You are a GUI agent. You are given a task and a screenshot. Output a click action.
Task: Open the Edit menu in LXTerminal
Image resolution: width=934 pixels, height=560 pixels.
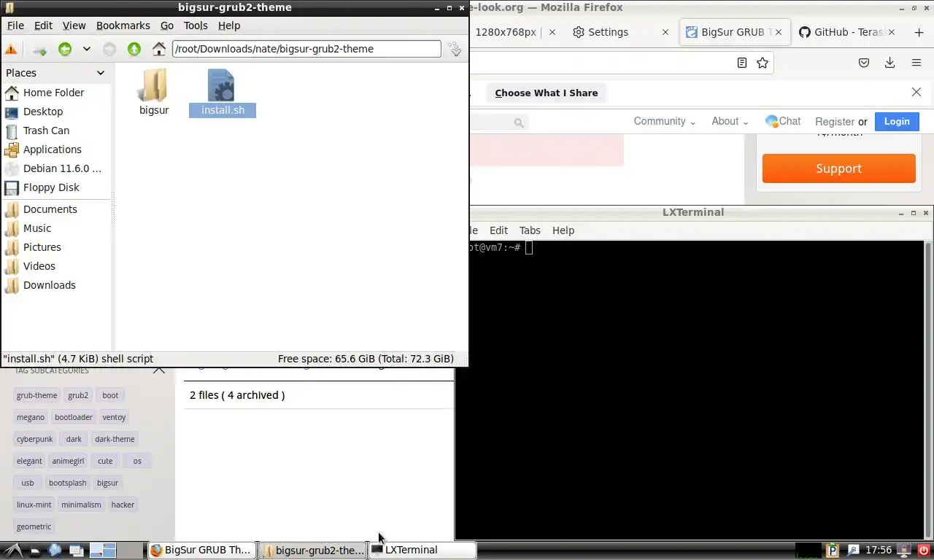pos(498,230)
